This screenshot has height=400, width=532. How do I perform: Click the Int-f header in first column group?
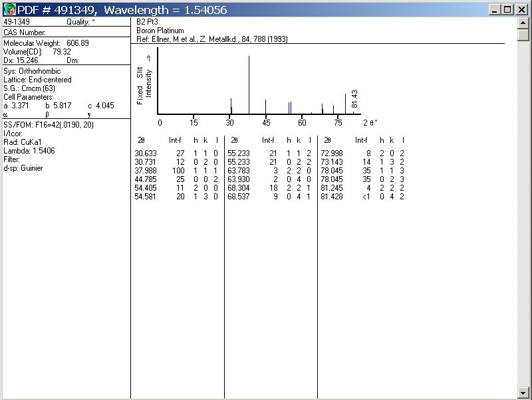175,140
